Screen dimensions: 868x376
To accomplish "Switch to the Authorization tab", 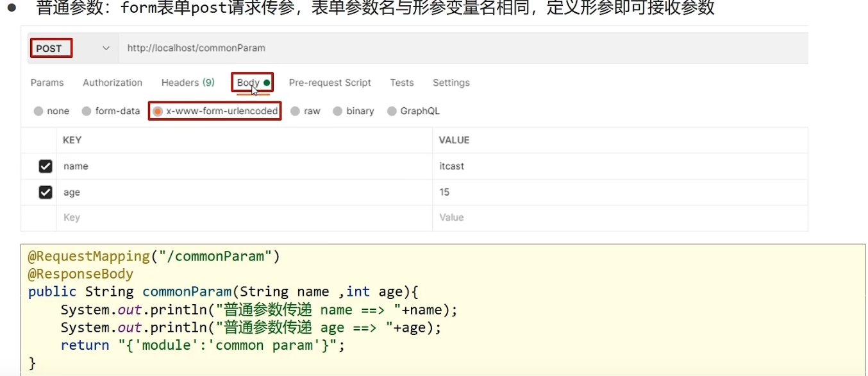I will point(112,83).
